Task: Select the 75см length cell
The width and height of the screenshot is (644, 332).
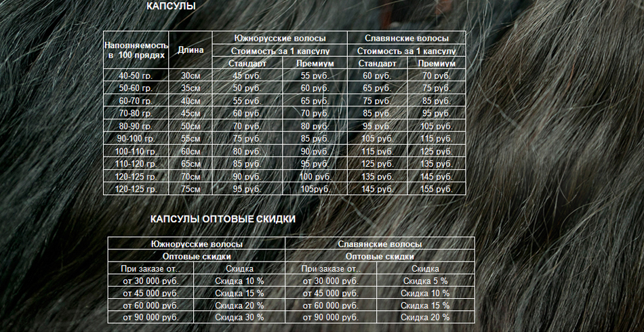Action: coord(190,189)
